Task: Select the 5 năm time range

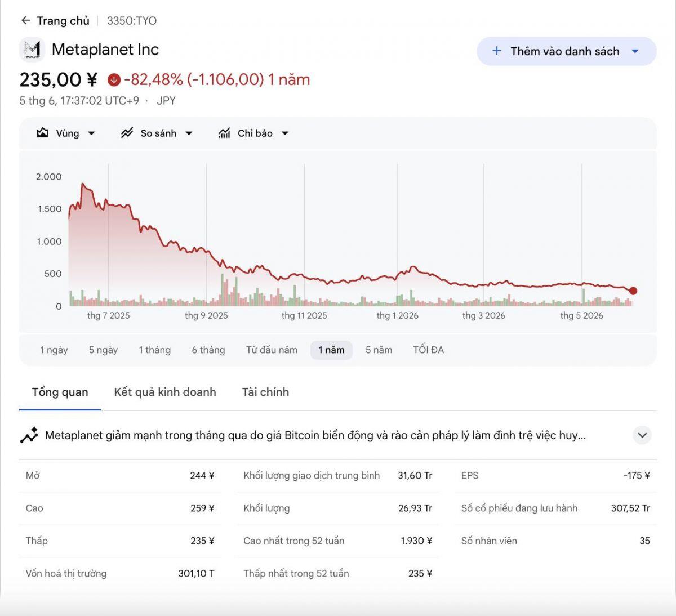Action: [x=379, y=350]
